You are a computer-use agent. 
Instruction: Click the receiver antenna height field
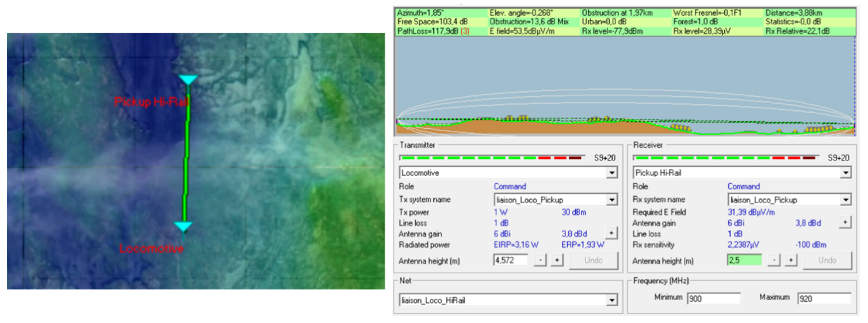pos(744,260)
